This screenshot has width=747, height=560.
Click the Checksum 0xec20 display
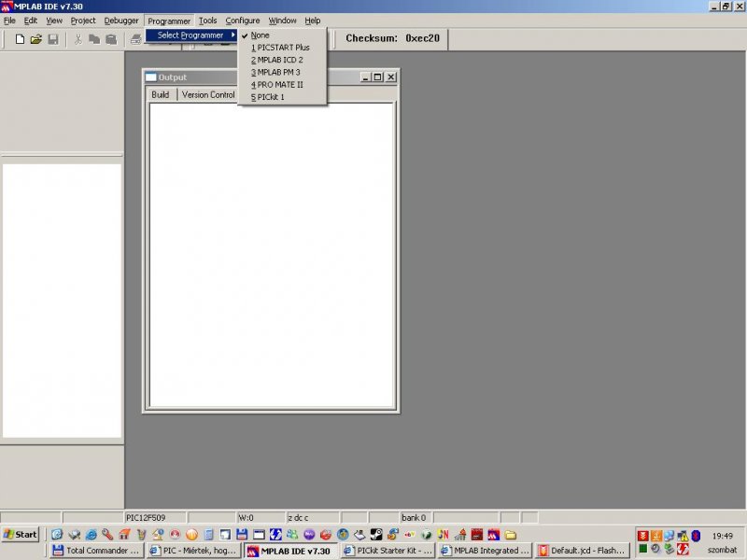click(392, 38)
